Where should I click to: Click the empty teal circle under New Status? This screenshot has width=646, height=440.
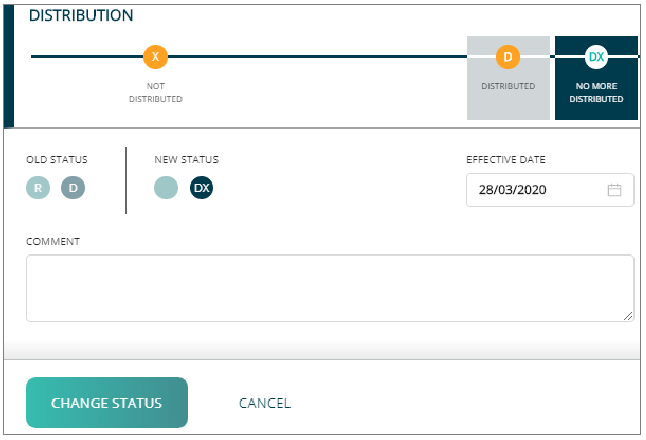(166, 188)
